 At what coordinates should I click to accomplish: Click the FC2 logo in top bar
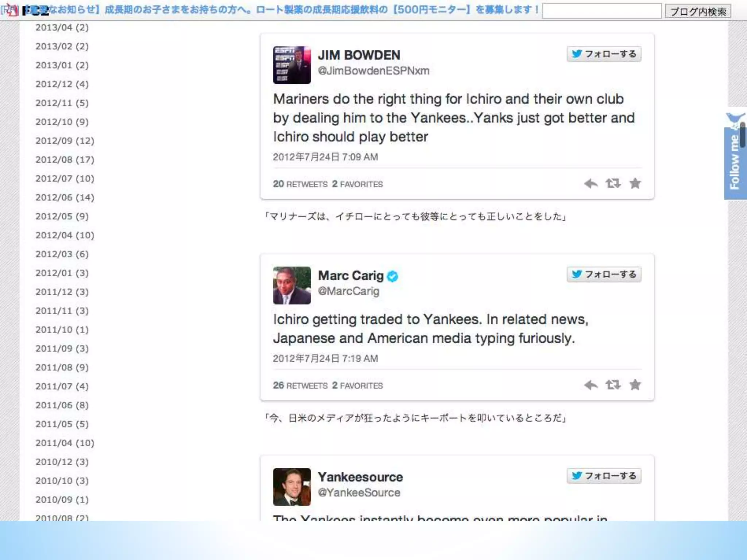point(35,11)
